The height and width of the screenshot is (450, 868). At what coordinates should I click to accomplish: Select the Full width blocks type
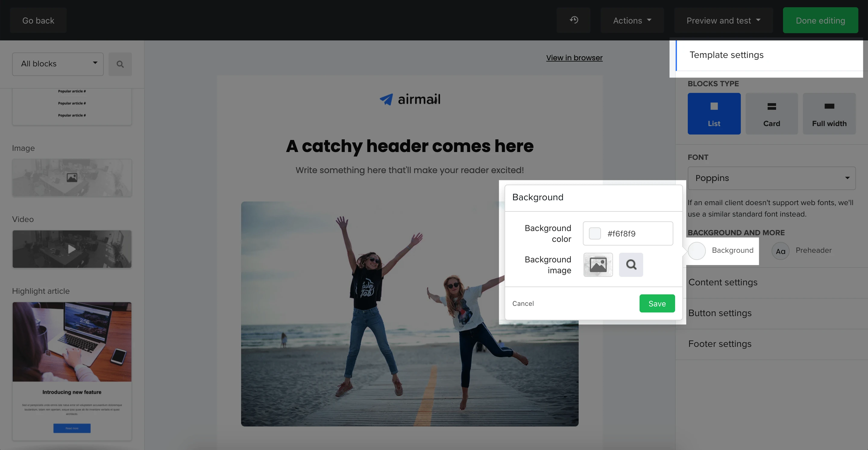click(x=829, y=114)
